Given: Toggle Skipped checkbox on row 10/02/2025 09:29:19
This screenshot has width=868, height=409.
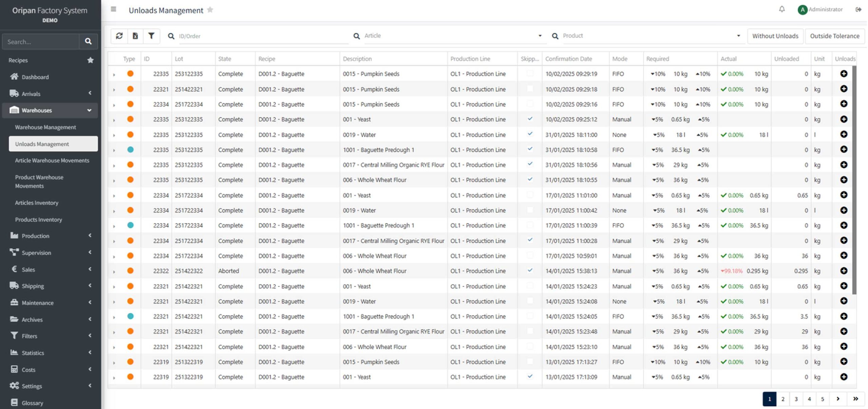Looking at the screenshot, I should (x=530, y=73).
